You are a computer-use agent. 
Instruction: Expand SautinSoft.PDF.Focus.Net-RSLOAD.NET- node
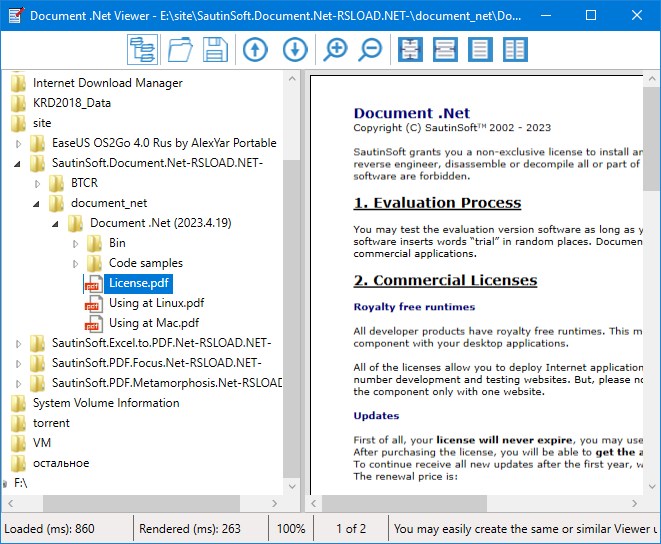18,364
